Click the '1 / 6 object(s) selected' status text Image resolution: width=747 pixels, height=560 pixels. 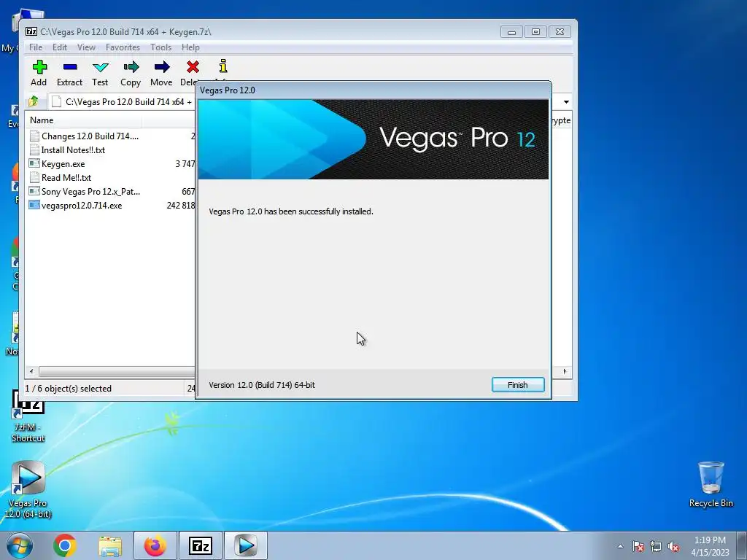[x=68, y=389]
